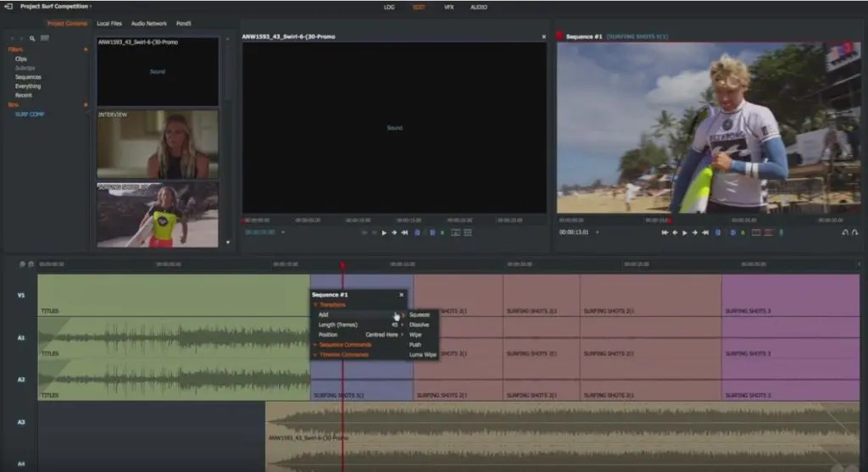Click the undo arrow icon in sequence viewer
Viewport: 868px width, 472px height.
[844, 232]
